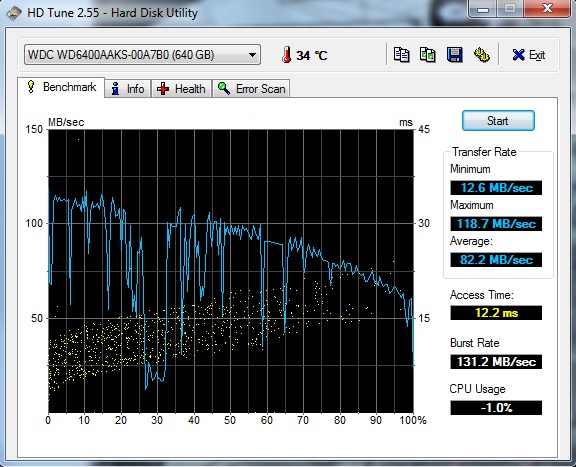Click the floppy disk save screenshot icon
This screenshot has height=467, width=576.
454,55
